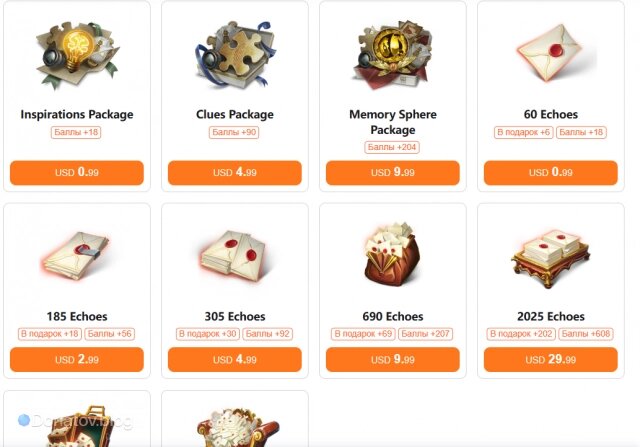This screenshot has height=447, width=640.
Task: Select the 2025 Echoes gold tray icon
Action: point(551,258)
